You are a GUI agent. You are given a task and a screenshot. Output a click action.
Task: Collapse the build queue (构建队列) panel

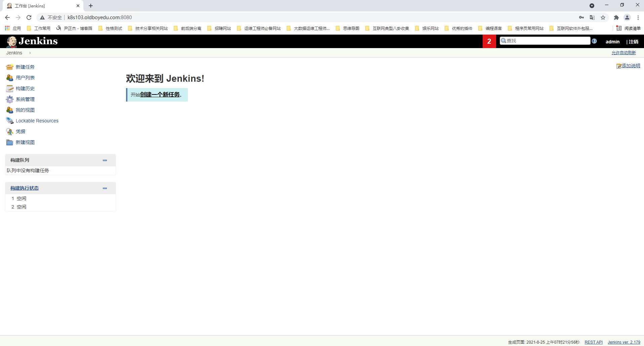105,160
